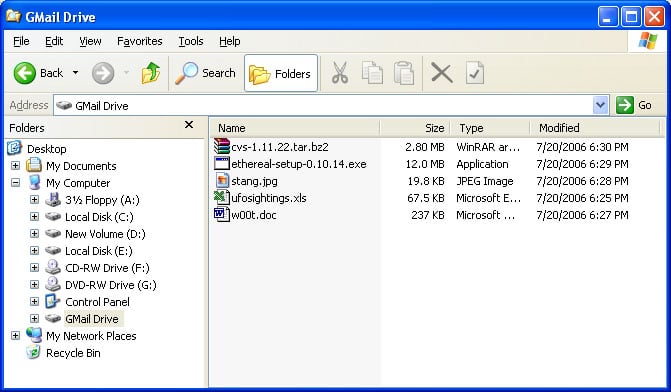Click inside the Address field
Image resolution: width=671 pixels, height=392 pixels.
click(x=323, y=105)
